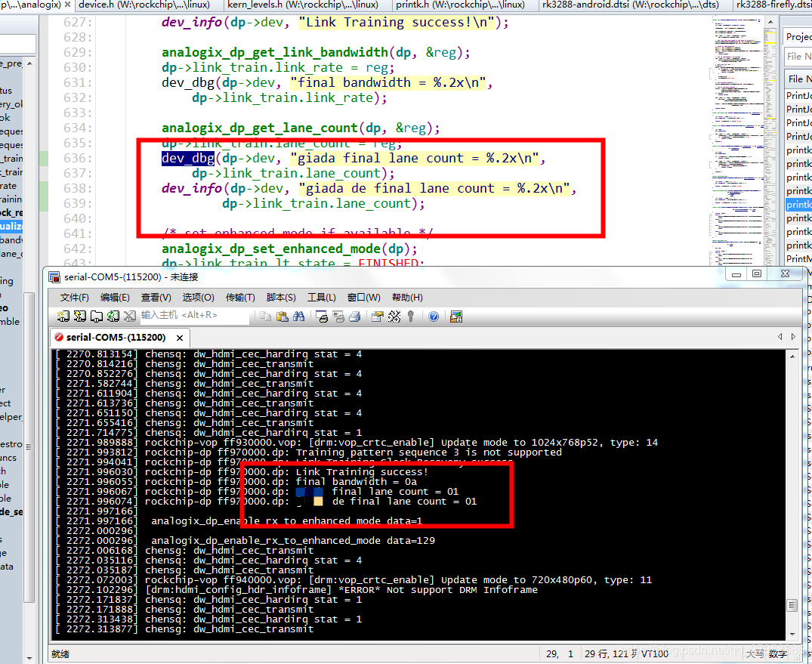Click the Copy icon in the terminal toolbar
The image size is (812, 664).
tap(265, 316)
